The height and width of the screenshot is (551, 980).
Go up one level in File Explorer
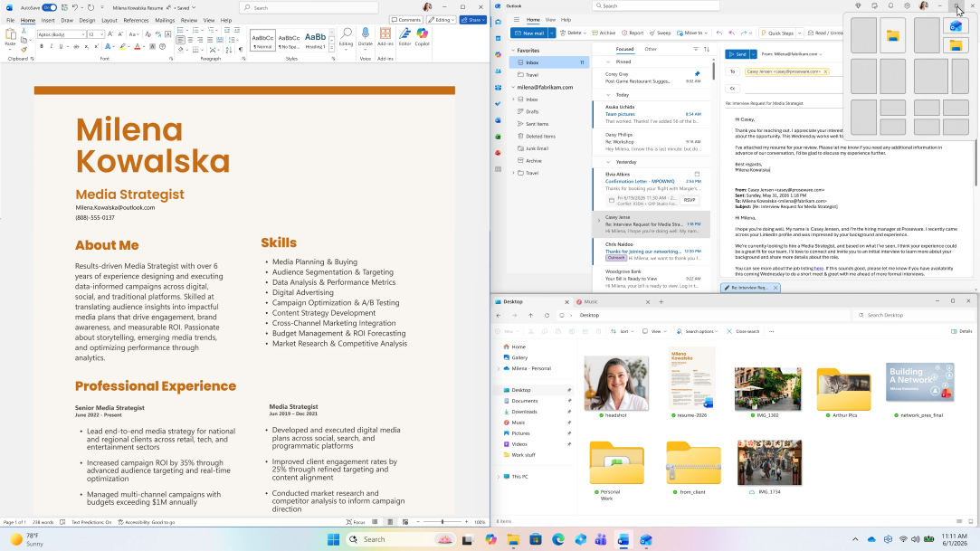point(530,316)
